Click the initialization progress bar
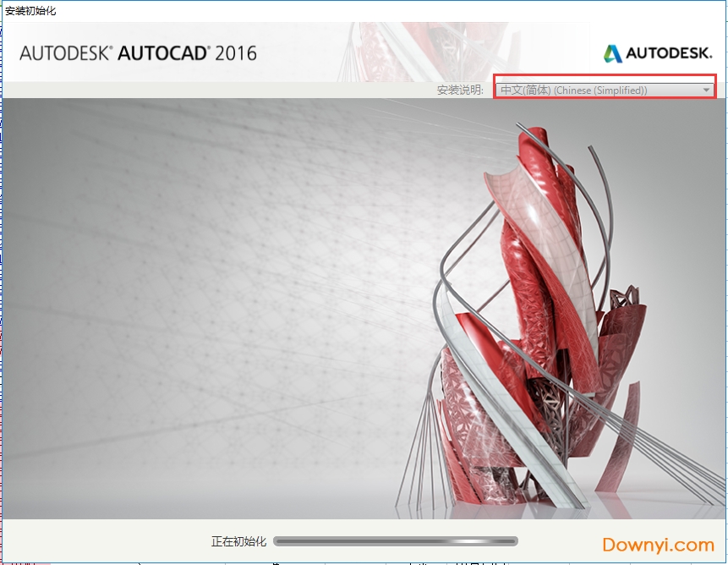Viewport: 728px width, 565px height. point(397,541)
